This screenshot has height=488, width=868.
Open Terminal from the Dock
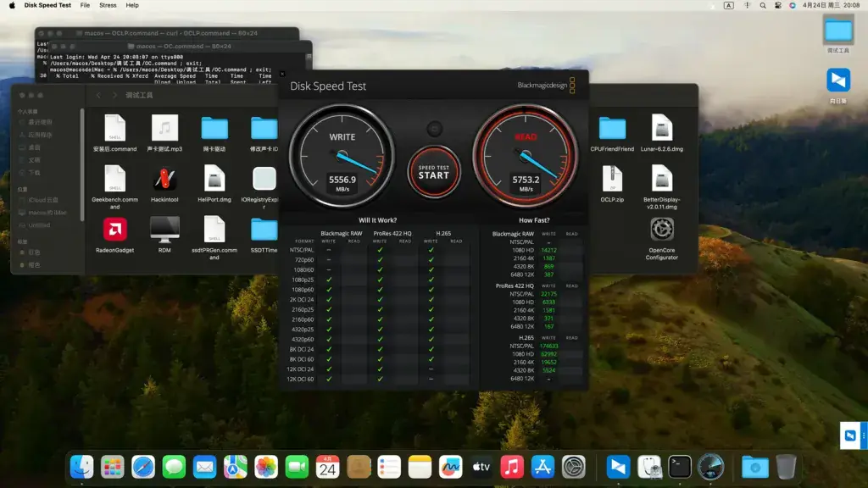679,467
